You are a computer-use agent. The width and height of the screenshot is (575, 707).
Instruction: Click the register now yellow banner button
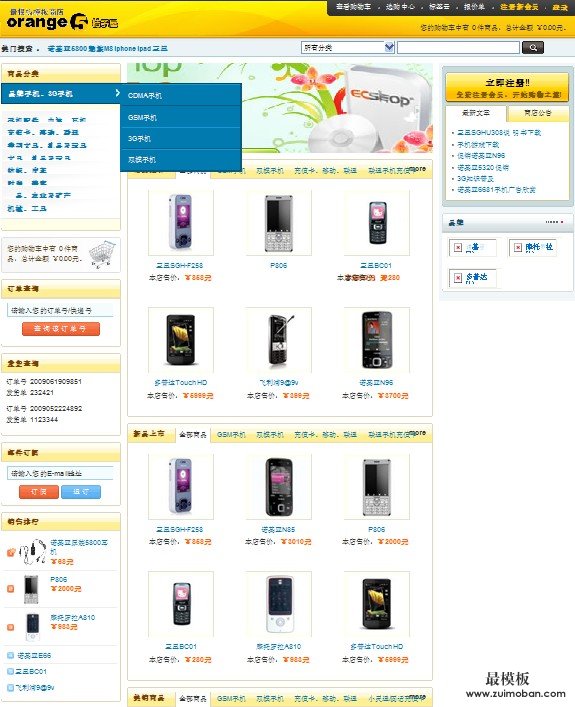click(507, 87)
